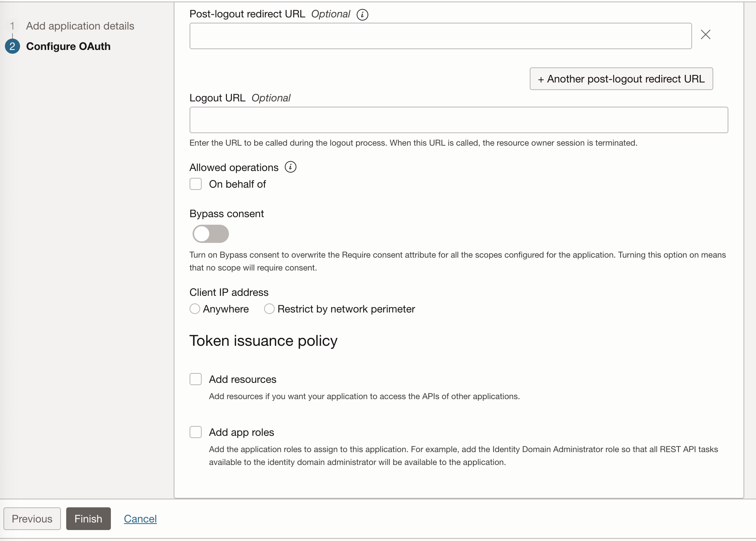Click the Add resources label text
The height and width of the screenshot is (541, 756).
[243, 379]
